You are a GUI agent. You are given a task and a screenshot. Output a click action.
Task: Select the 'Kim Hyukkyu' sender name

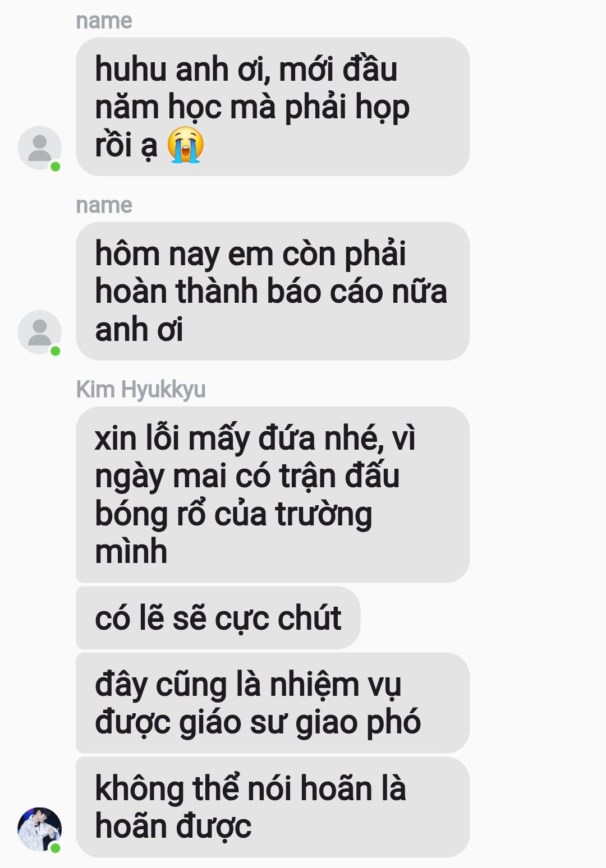pos(141,389)
